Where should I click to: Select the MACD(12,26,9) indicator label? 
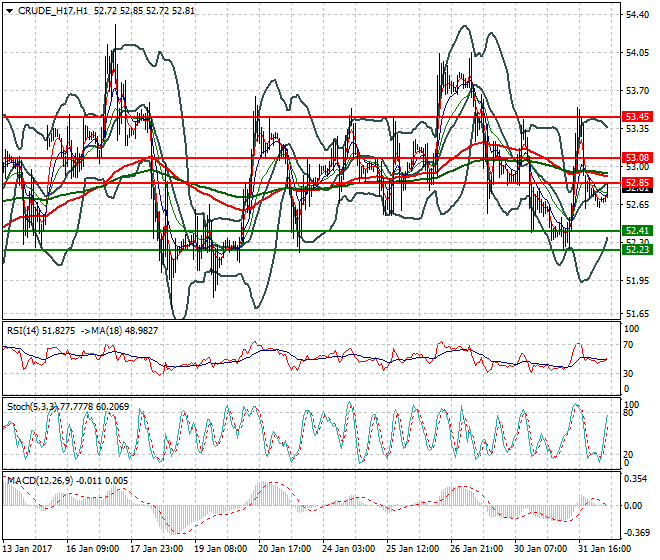point(38,481)
